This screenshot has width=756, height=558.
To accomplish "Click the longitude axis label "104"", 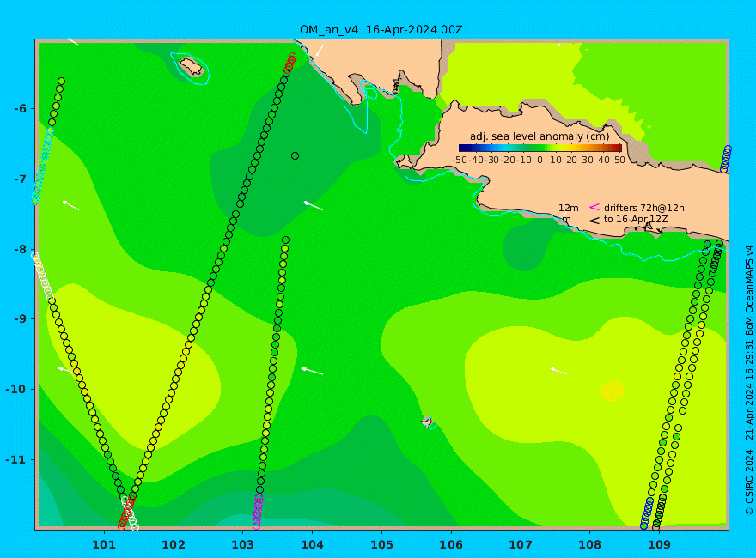I will click(x=312, y=545).
